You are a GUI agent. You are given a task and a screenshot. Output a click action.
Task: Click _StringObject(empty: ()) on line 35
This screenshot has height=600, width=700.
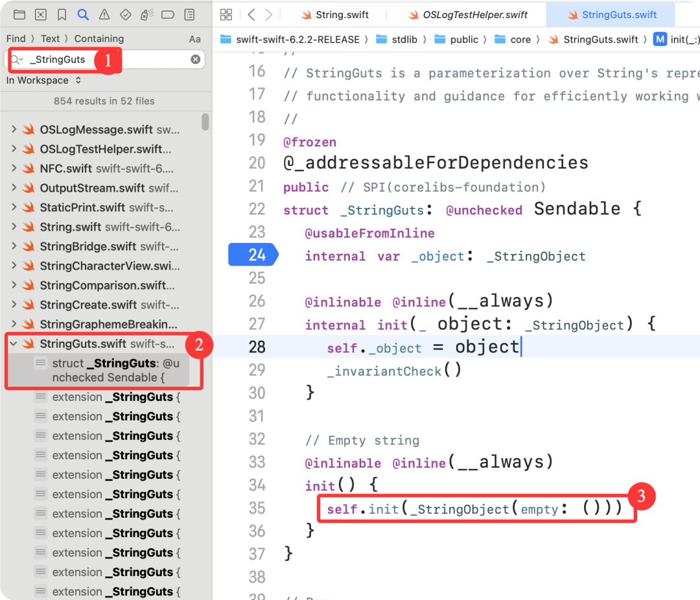click(x=511, y=509)
